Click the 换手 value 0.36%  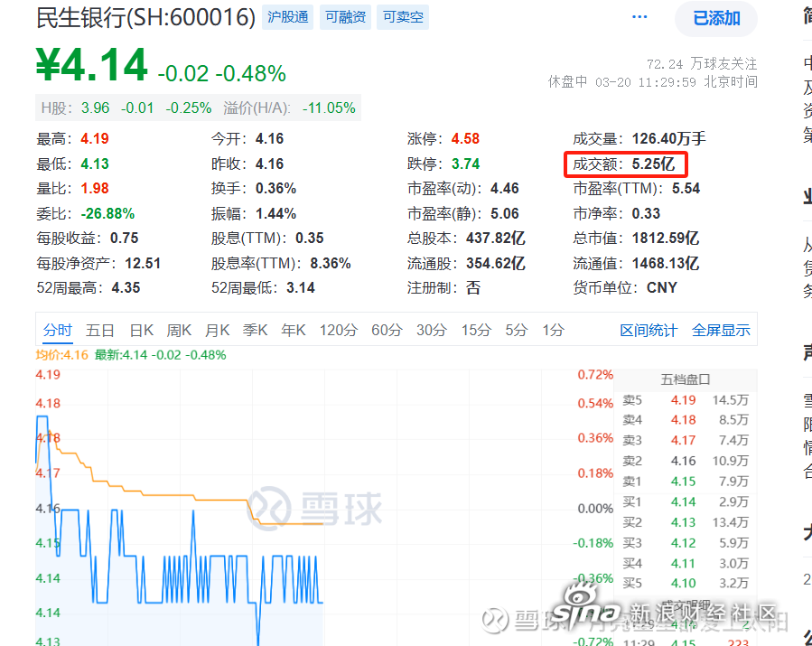pos(275,189)
